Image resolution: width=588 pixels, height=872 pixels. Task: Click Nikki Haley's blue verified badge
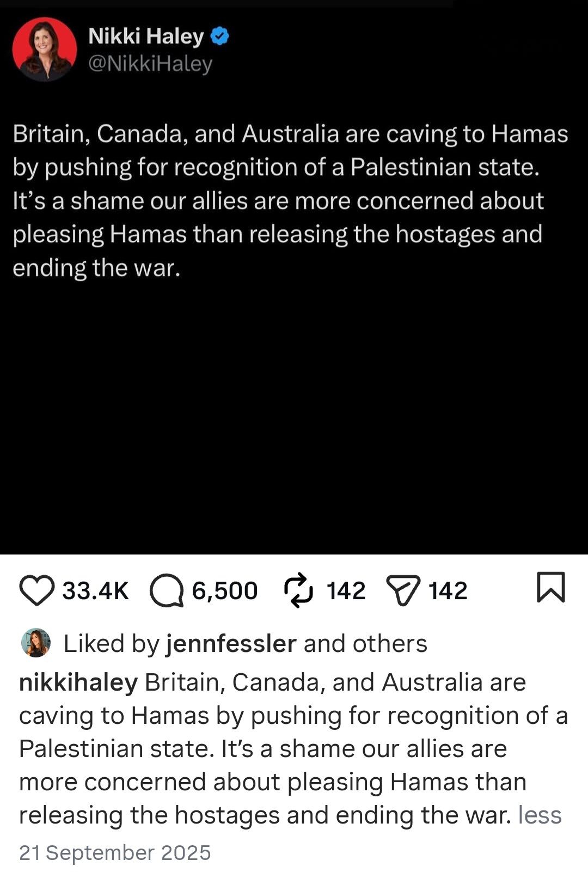pos(219,36)
